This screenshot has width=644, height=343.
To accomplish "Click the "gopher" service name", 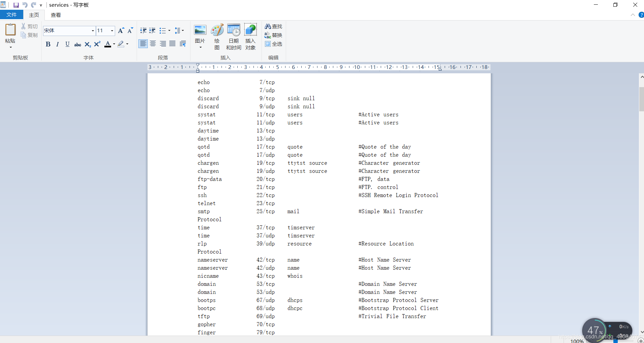I will [x=206, y=324].
